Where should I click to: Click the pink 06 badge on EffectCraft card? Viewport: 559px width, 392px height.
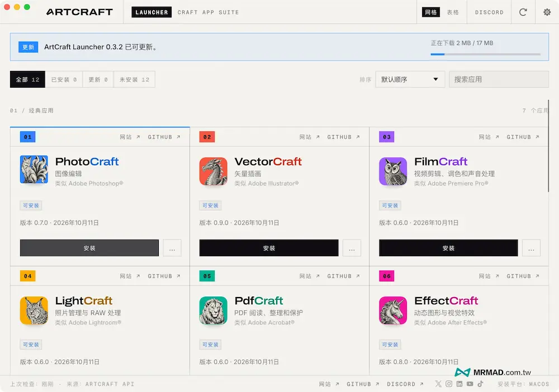tap(386, 276)
